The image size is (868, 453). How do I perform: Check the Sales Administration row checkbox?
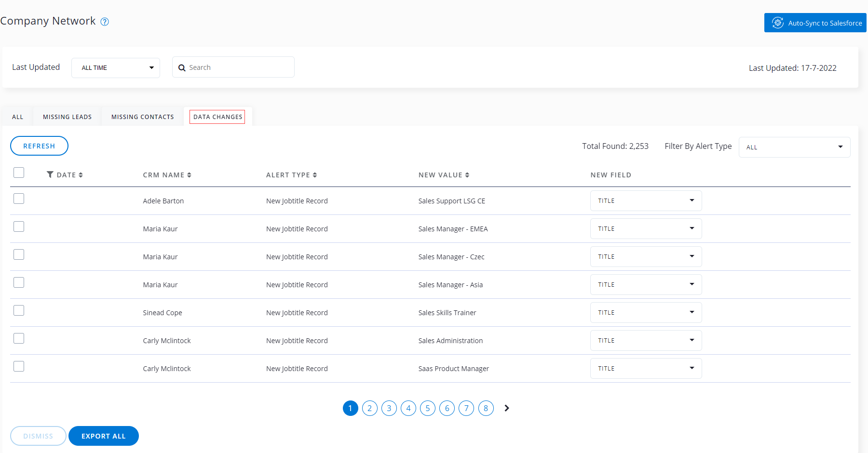[19, 338]
